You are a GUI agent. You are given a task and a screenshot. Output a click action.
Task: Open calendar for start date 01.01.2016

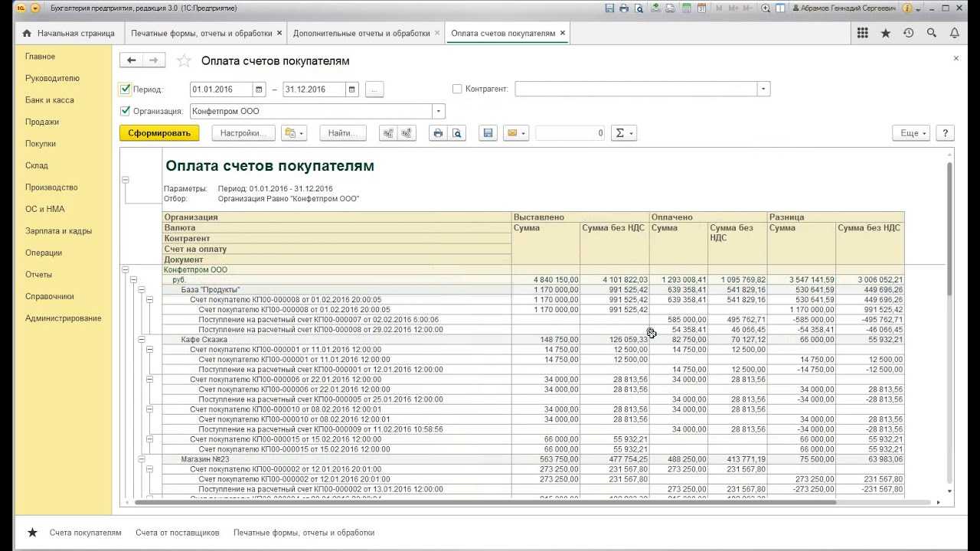260,90
